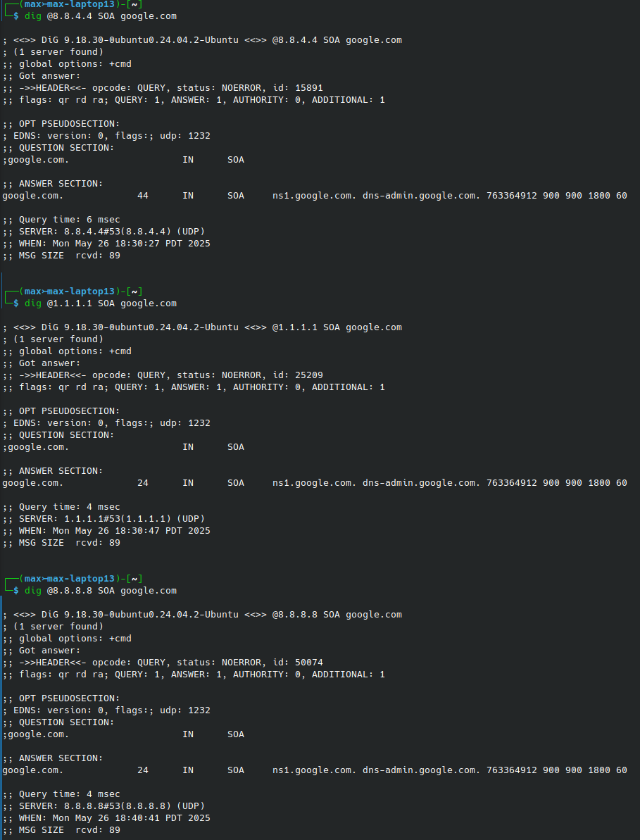This screenshot has width=640, height=840.
Task: Click the WHEN timestamp 18:30:47 line
Action: point(106,531)
